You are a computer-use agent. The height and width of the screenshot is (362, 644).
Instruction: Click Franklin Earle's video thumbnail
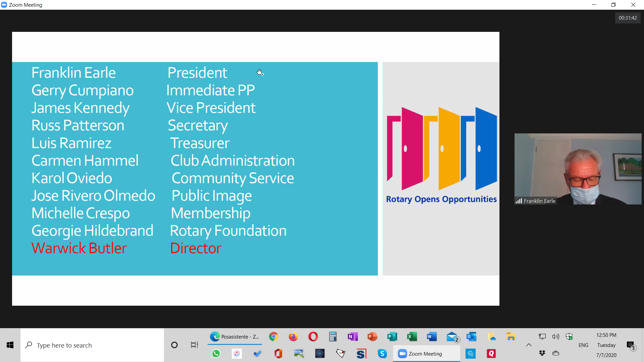click(578, 169)
